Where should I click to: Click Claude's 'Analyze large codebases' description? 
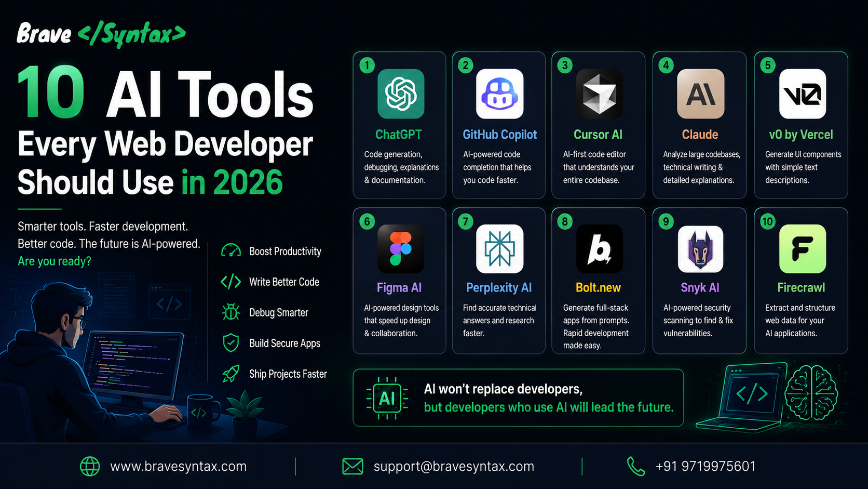click(x=701, y=167)
